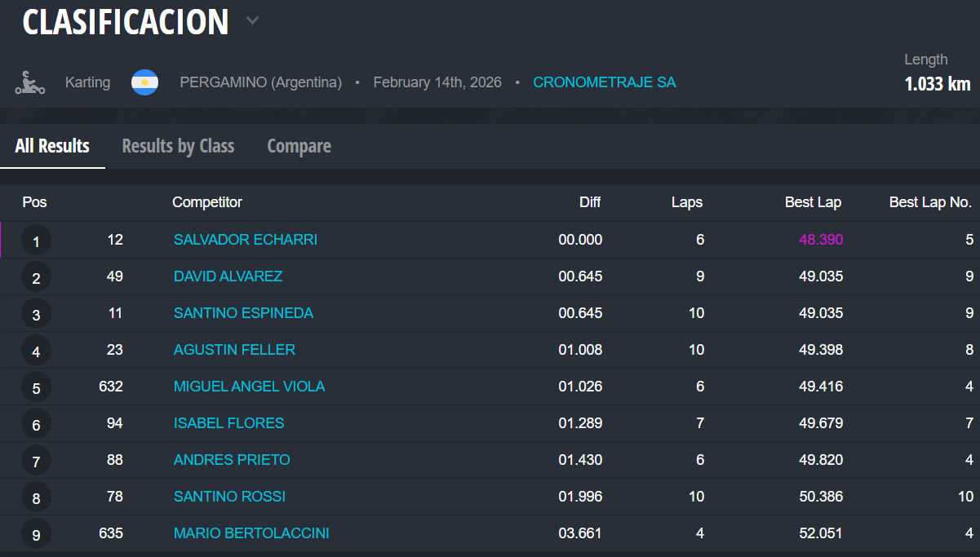Click the Pos column header
This screenshot has width=980, height=557.
34,202
